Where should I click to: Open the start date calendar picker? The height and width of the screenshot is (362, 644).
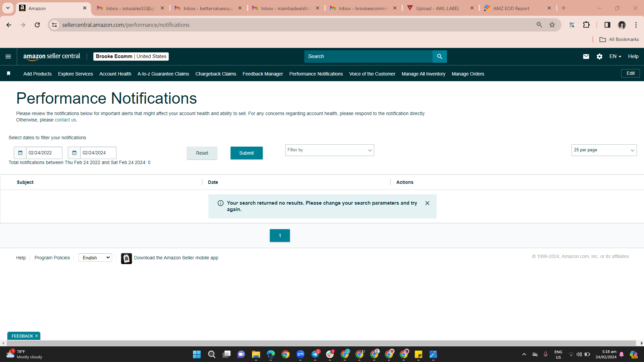pyautogui.click(x=20, y=153)
